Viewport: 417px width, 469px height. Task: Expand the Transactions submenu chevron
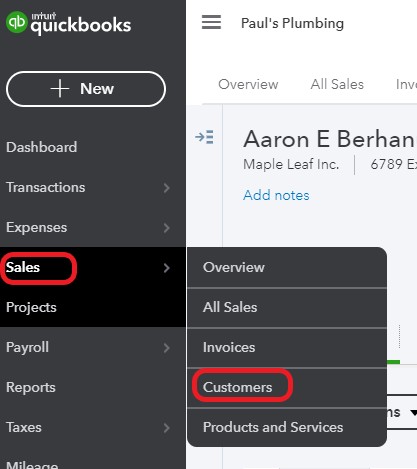[167, 188]
